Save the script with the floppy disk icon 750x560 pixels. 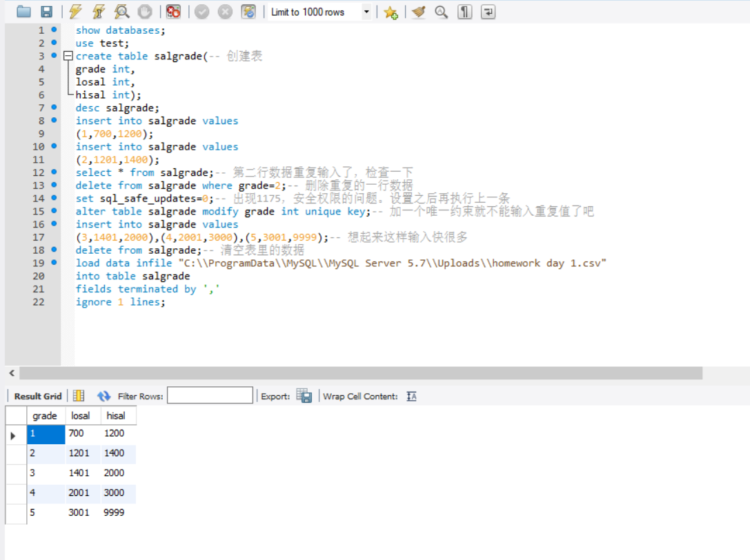tap(46, 12)
